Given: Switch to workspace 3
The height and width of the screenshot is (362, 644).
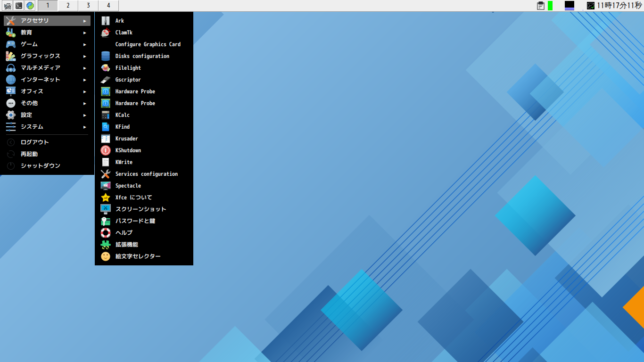Looking at the screenshot, I should coord(88,6).
